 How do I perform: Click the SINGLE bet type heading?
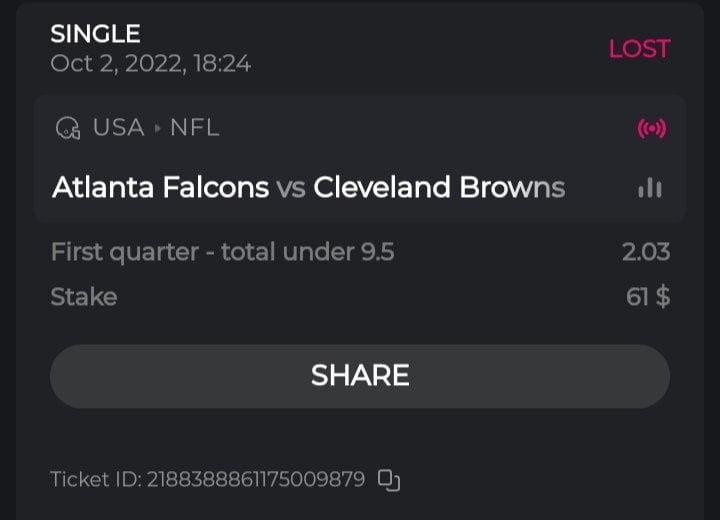(95, 34)
